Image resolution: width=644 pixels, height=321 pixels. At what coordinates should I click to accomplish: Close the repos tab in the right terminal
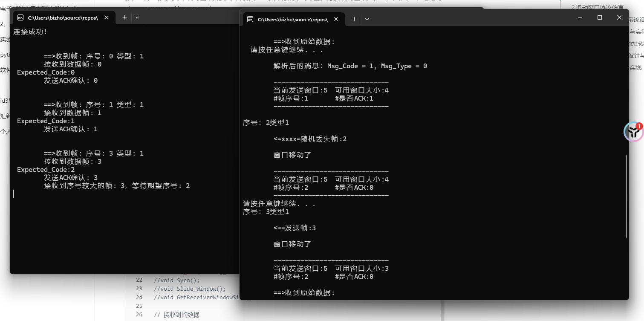point(337,19)
